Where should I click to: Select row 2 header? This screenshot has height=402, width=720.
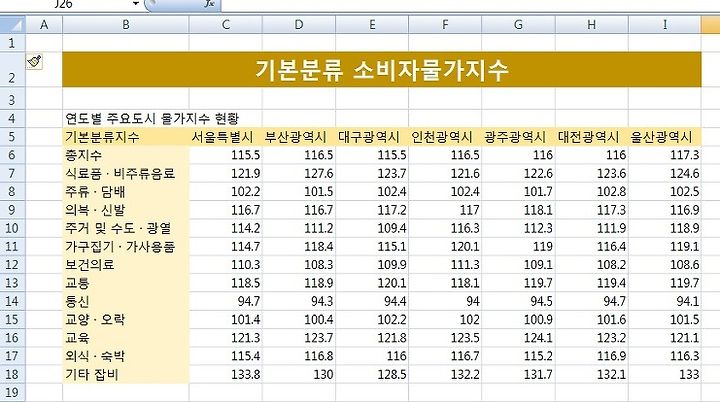[12, 69]
